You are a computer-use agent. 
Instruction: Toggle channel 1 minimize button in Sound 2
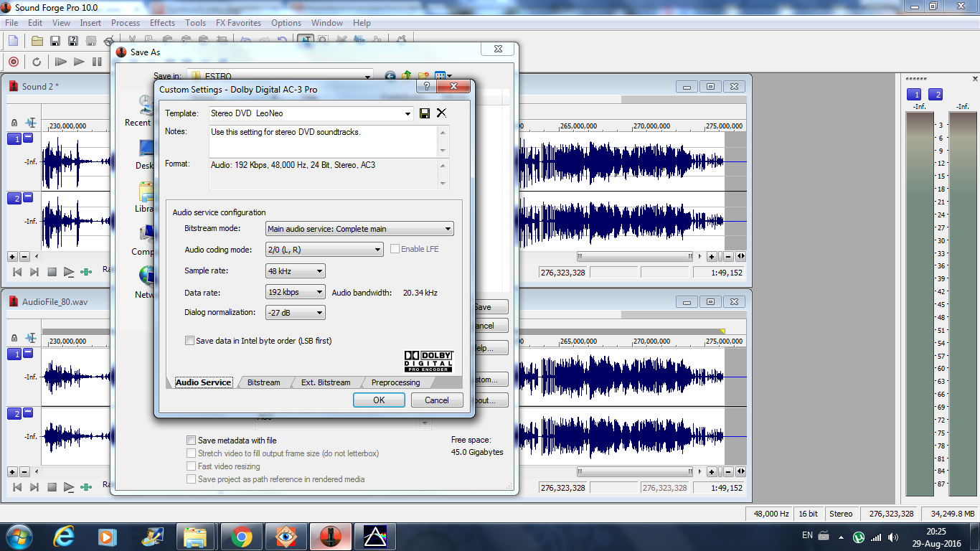click(x=28, y=138)
